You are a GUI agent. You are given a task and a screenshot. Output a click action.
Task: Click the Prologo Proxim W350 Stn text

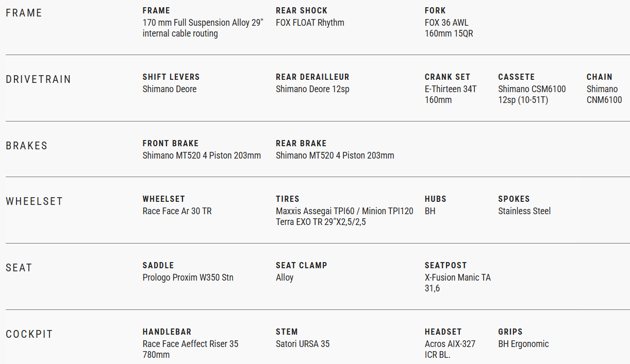tap(188, 278)
